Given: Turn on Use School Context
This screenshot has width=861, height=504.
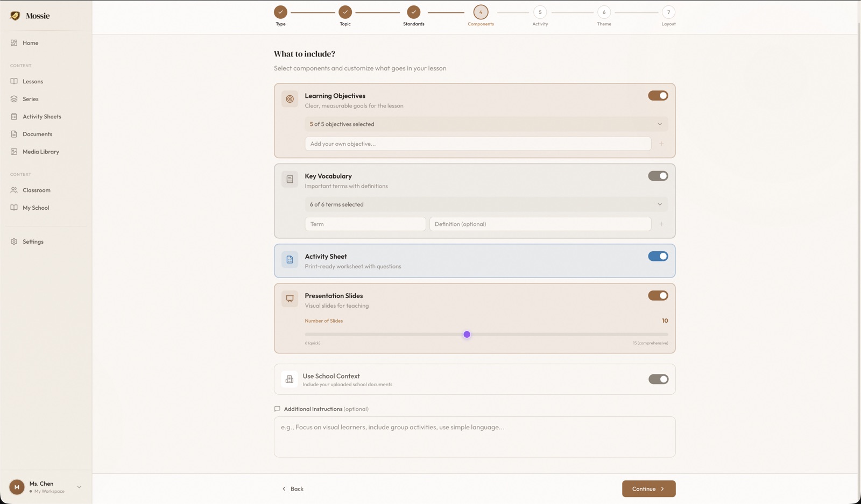Looking at the screenshot, I should click(x=658, y=379).
